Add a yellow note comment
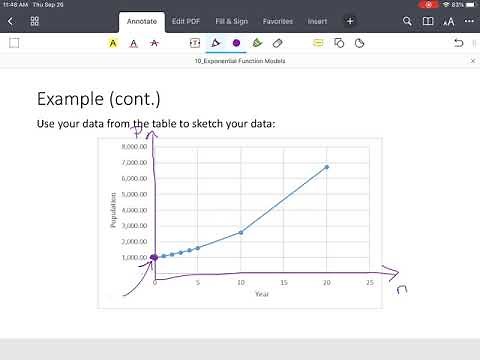Viewport: 480px width, 360px height. (318, 43)
